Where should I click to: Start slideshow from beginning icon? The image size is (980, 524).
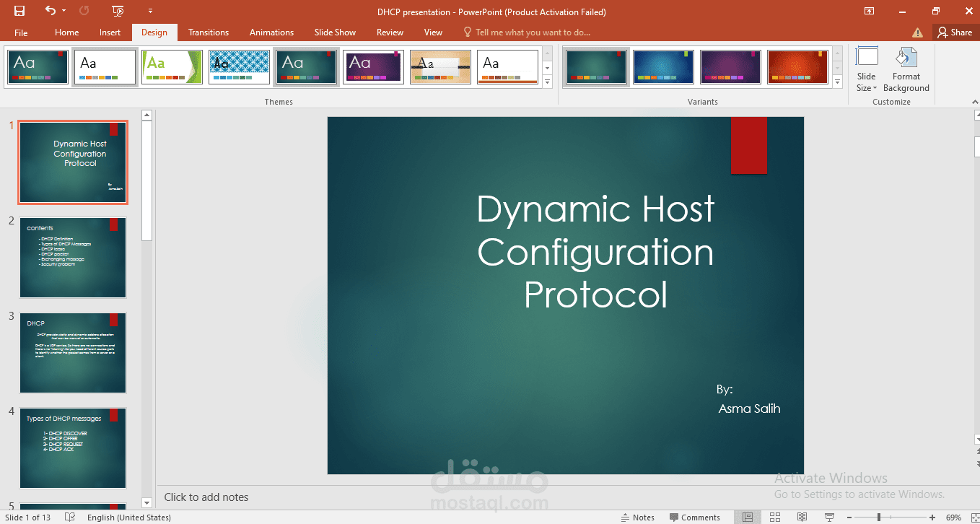118,11
